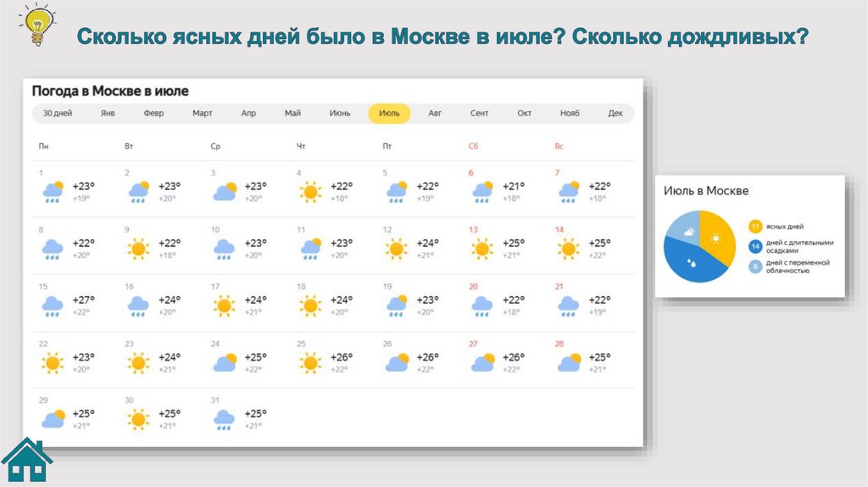Click the yellow 11 ясных дней legend marker

(x=755, y=227)
